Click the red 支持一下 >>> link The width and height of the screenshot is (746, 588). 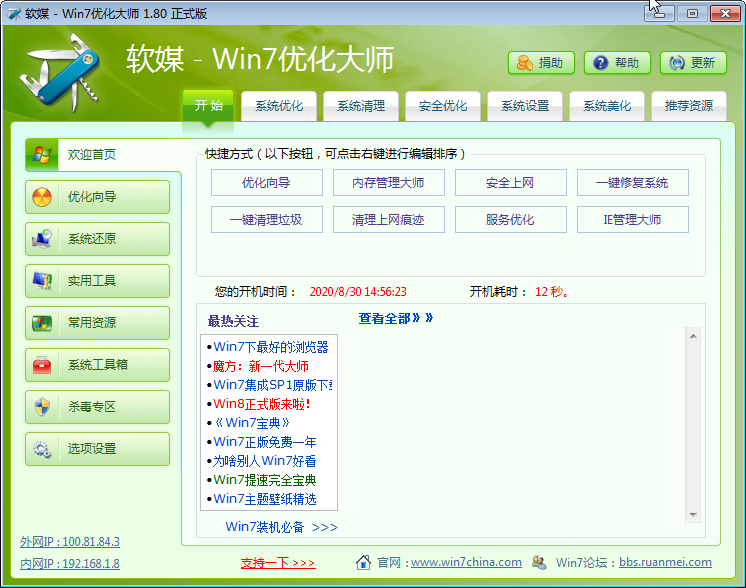[278, 563]
